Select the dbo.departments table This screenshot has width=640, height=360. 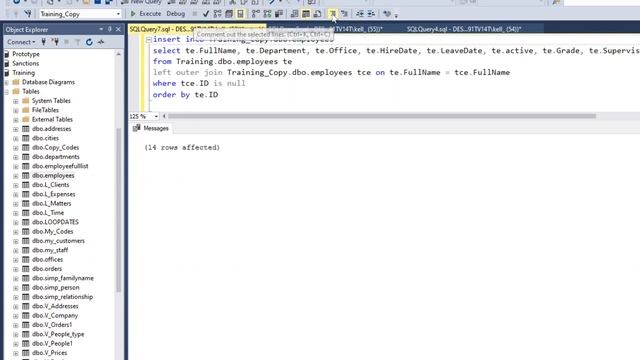coord(56,157)
